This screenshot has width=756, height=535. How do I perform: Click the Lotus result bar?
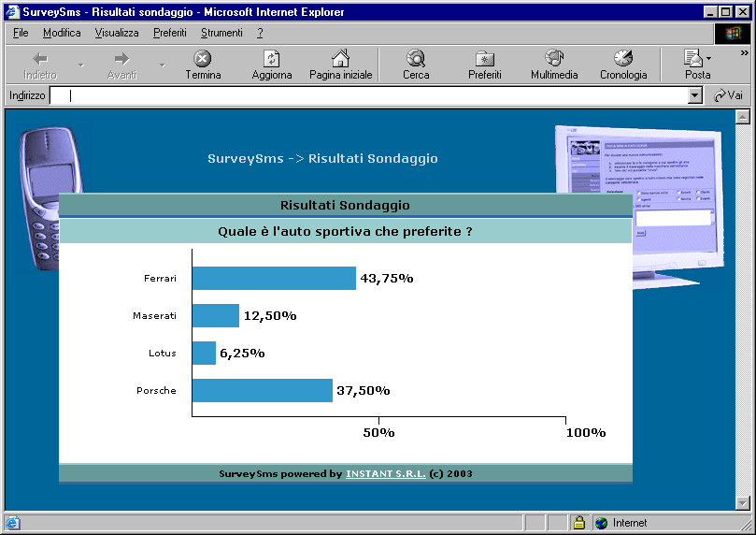204,354
